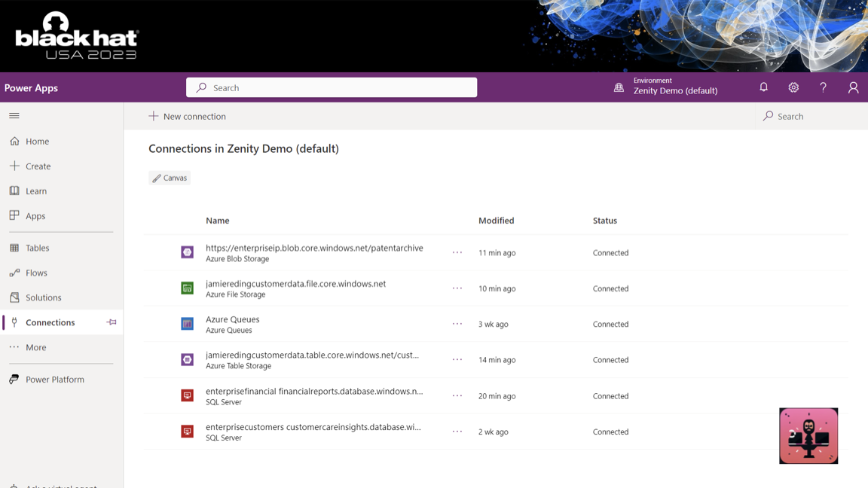This screenshot has width=868, height=488.
Task: Focus the main Search box in header
Action: coord(332,87)
